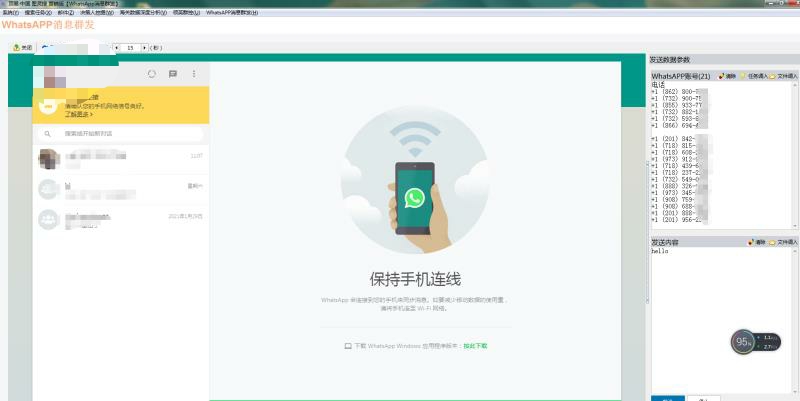Image resolution: width=800 pixels, height=401 pixels.
Task: Click the interval value field showing 15
Action: [131, 47]
